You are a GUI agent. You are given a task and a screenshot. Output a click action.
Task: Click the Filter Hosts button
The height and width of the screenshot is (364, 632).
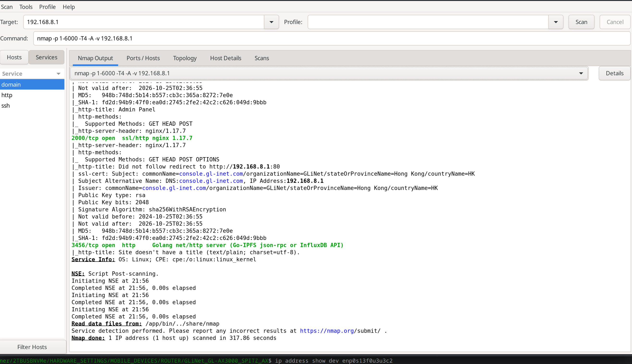pyautogui.click(x=32, y=347)
